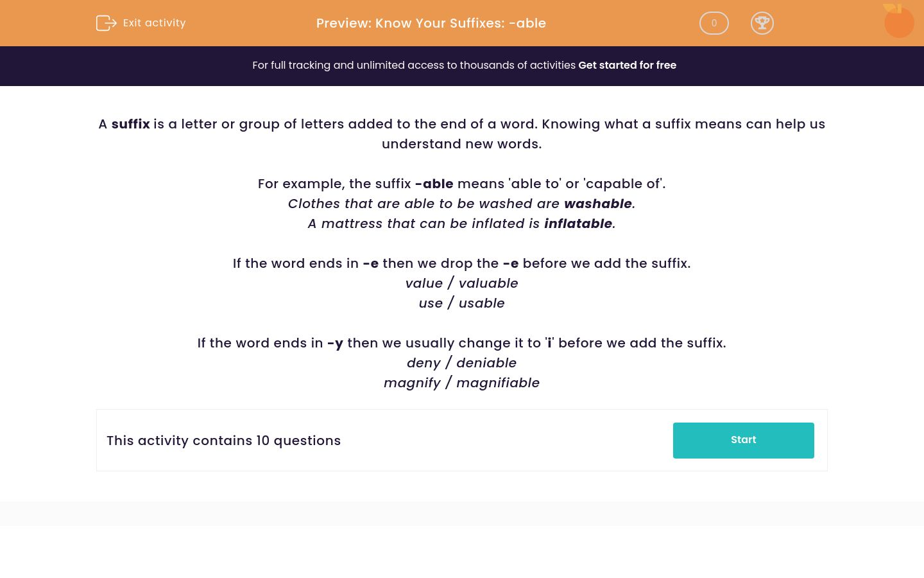The image size is (924, 578).
Task: Click the bold suffix -able in the text
Action: 434,184
